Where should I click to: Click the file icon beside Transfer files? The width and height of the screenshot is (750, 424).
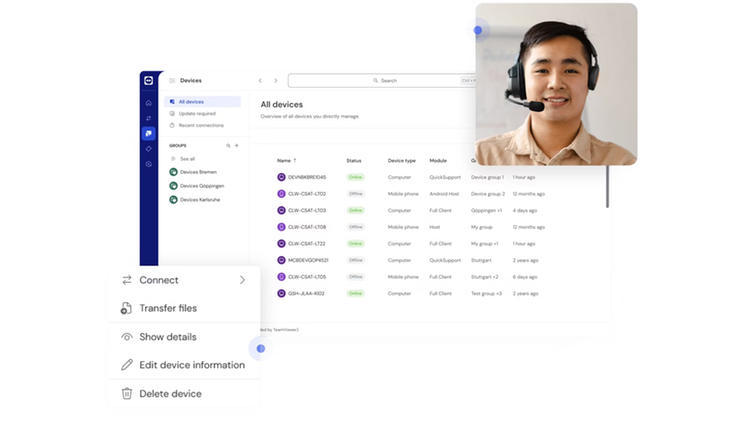click(126, 308)
